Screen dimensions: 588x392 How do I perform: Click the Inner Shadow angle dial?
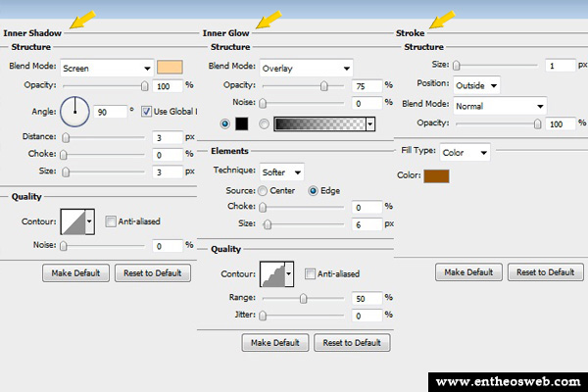74,111
